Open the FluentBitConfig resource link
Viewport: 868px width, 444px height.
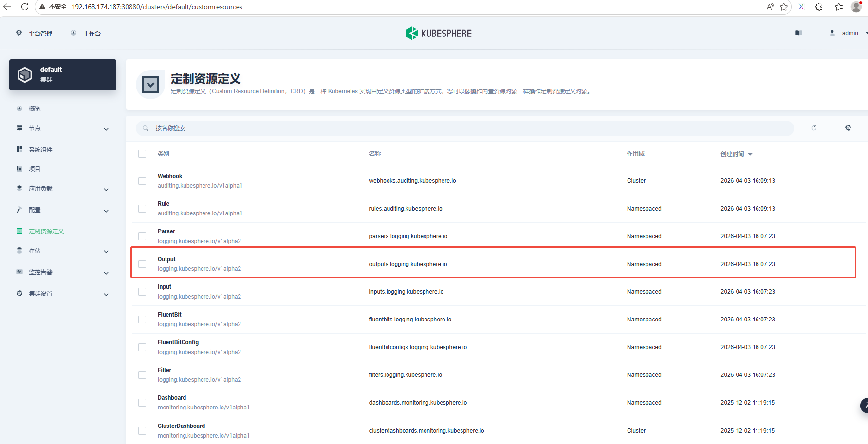(178, 342)
